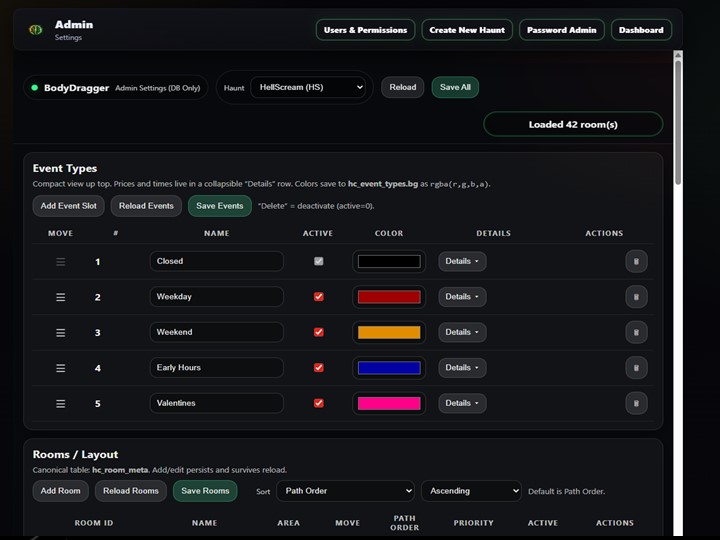Open Users & Permissions page
This screenshot has height=540, width=720.
pyautogui.click(x=366, y=30)
